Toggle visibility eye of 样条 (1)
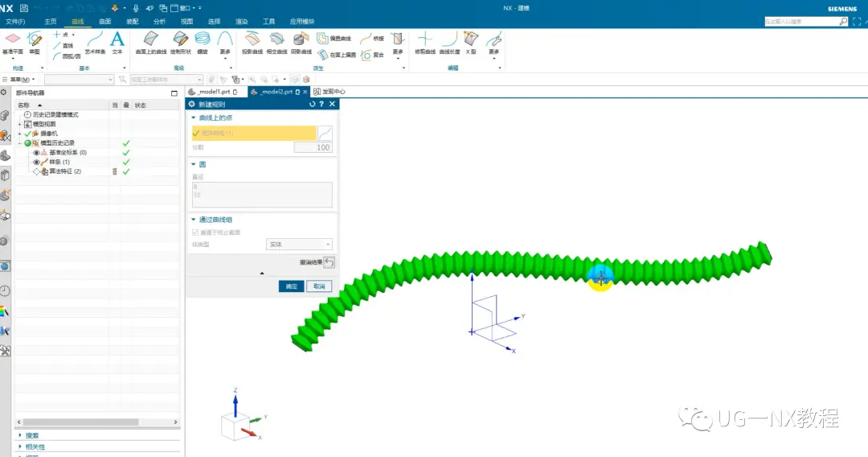868x457 pixels. tap(36, 162)
